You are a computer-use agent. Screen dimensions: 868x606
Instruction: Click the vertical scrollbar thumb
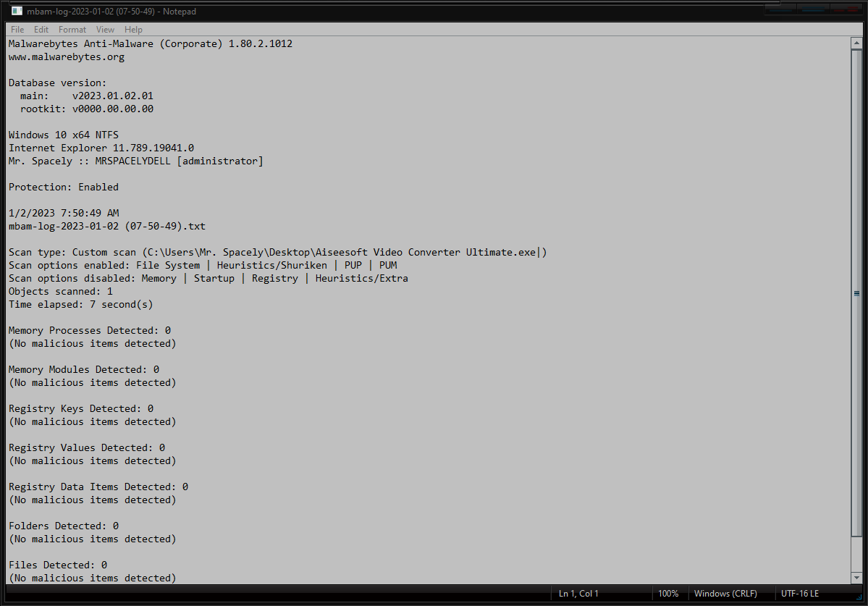856,293
